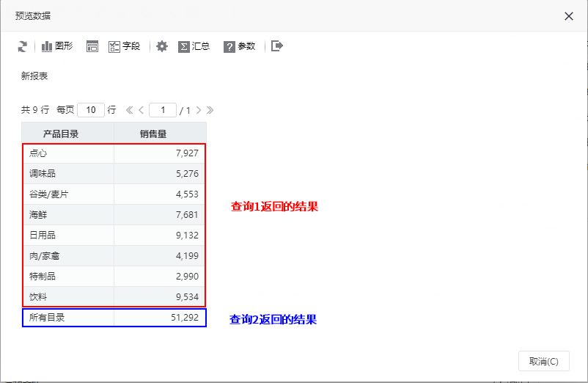Select the 所有目录 total row cell
This screenshot has width=588, height=383.
pos(68,318)
